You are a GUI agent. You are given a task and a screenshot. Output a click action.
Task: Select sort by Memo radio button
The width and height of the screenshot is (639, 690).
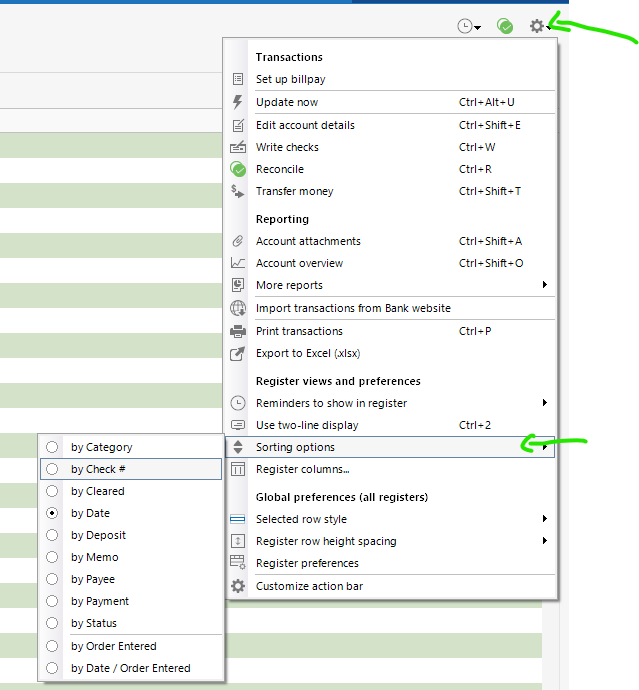(x=52, y=557)
